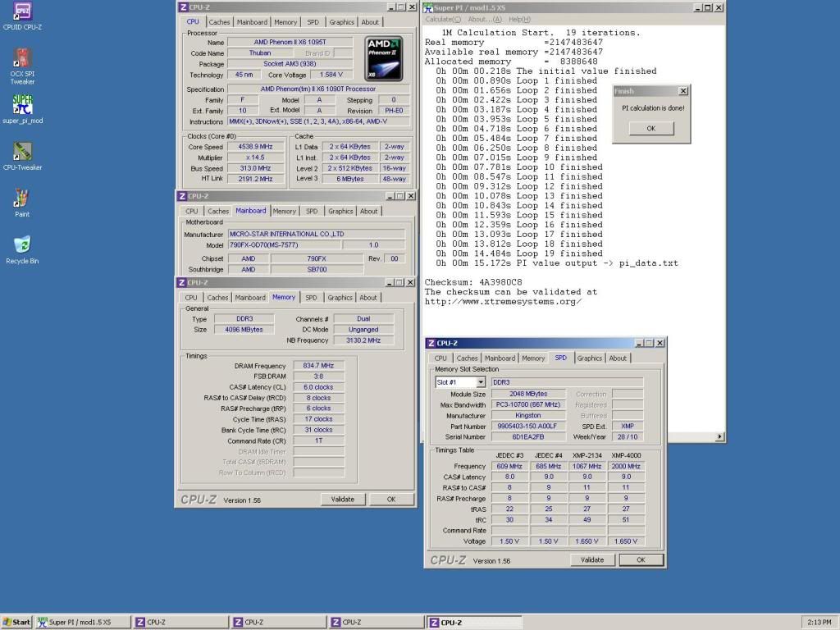The height and width of the screenshot is (630, 840).
Task: Open the Help menu in Super PI
Action: click(x=519, y=19)
